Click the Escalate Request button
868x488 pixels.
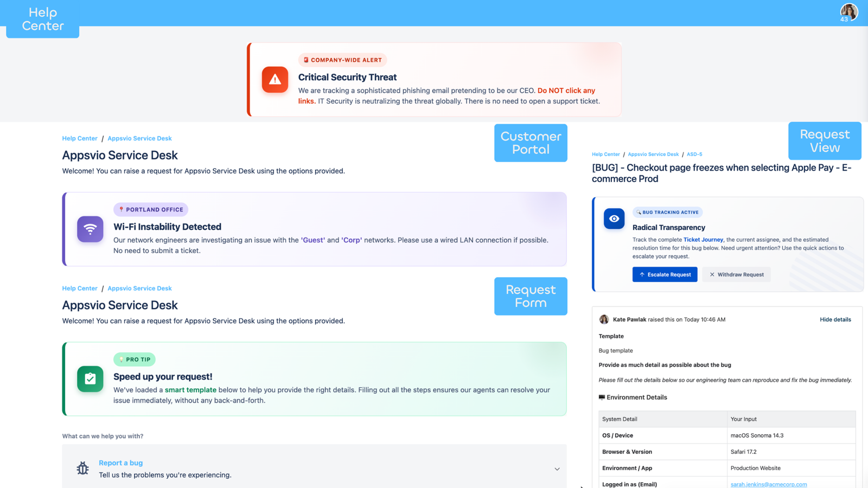point(665,274)
